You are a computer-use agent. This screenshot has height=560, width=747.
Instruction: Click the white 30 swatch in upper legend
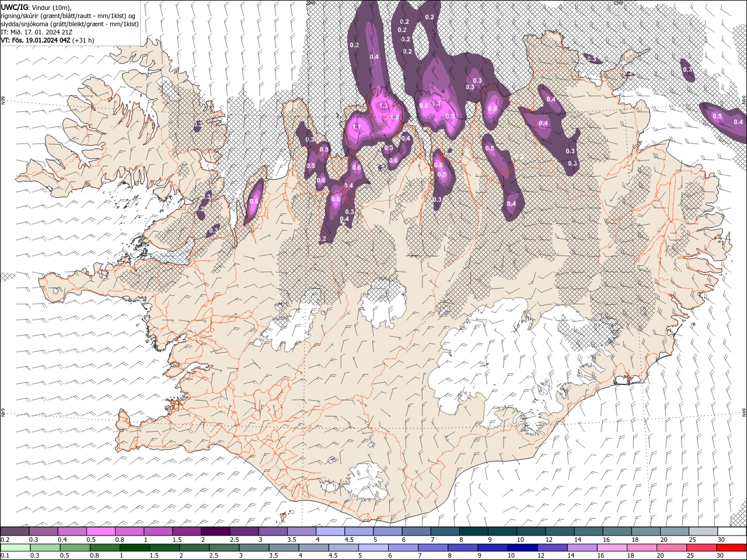coord(732,531)
